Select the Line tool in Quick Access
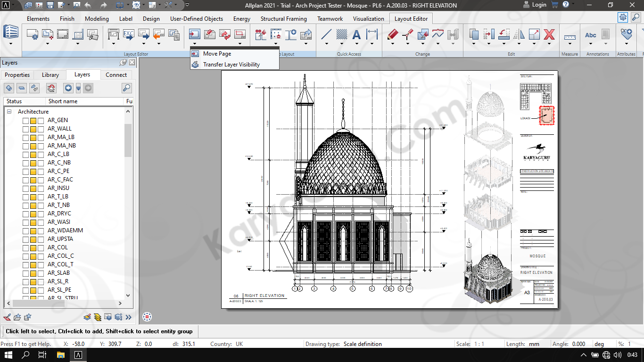Screen dimensions: 644x362 (326, 34)
